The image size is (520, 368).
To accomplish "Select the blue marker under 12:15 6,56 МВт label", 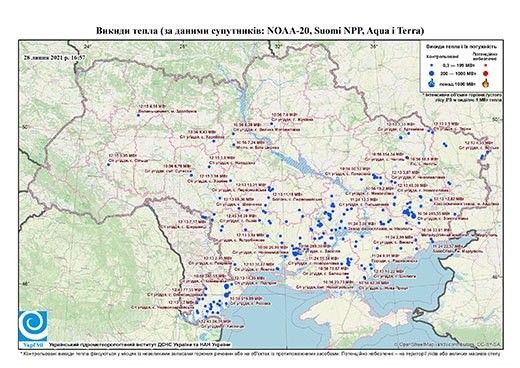I will click(x=138, y=115).
